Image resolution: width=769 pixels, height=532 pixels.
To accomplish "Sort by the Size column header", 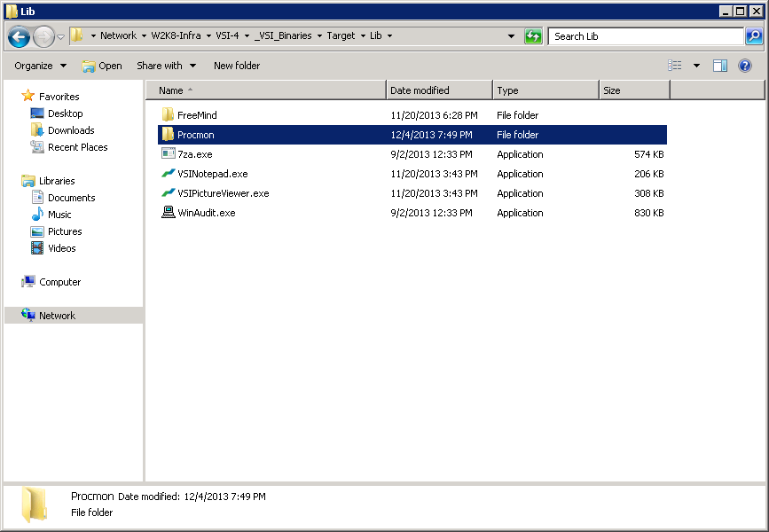I will pyautogui.click(x=634, y=90).
